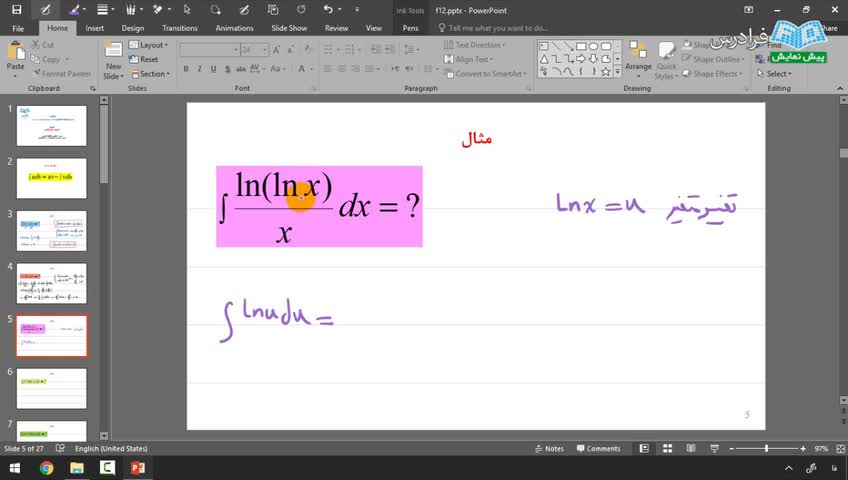Insert an oval from the shapes gallery
This screenshot has width=848, height=480.
(593, 46)
